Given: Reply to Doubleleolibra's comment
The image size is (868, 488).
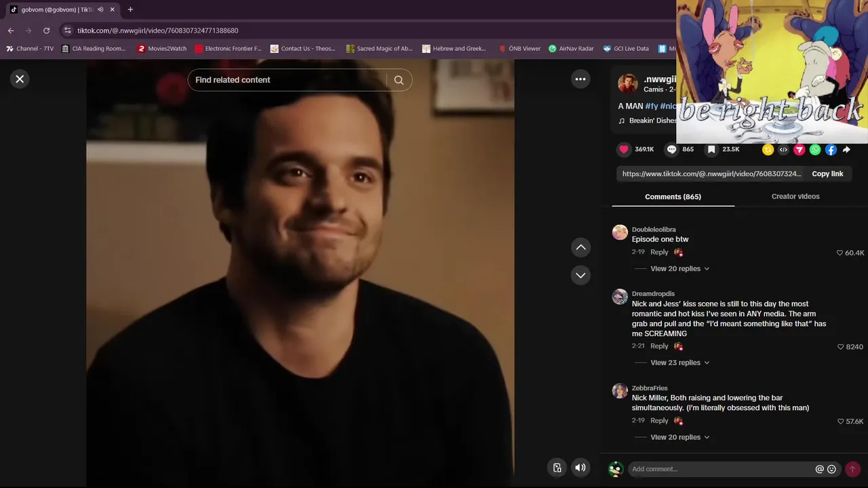Looking at the screenshot, I should click(659, 252).
